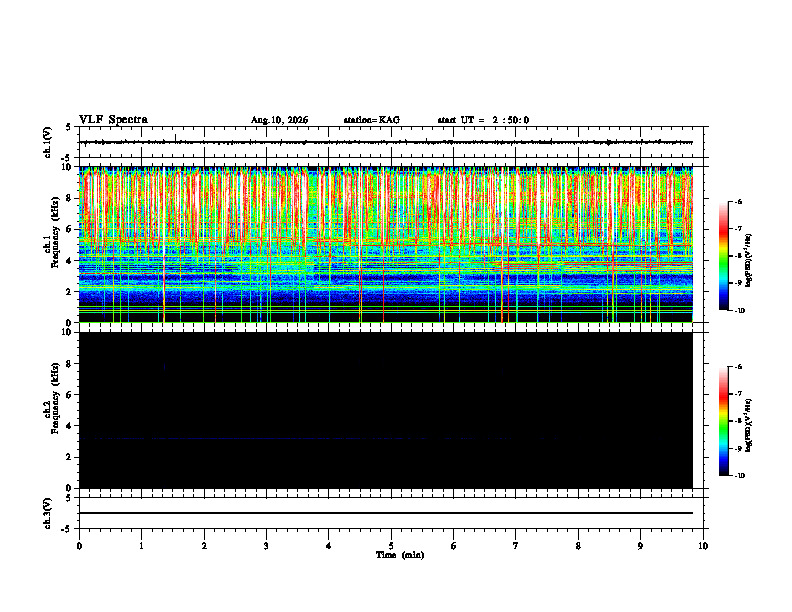Click the Aug. 10, 2026 date label
The height and width of the screenshot is (612, 792).
coord(279,120)
